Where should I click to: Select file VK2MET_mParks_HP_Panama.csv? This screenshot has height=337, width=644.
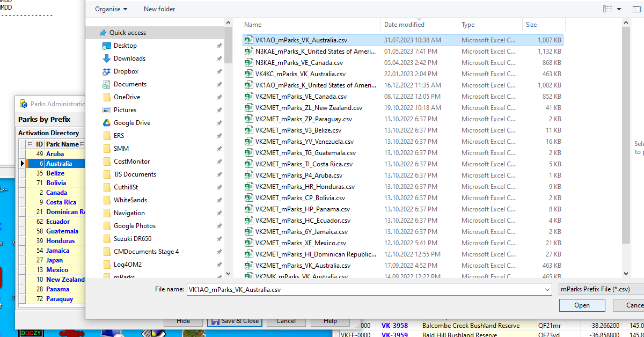click(x=402, y=209)
